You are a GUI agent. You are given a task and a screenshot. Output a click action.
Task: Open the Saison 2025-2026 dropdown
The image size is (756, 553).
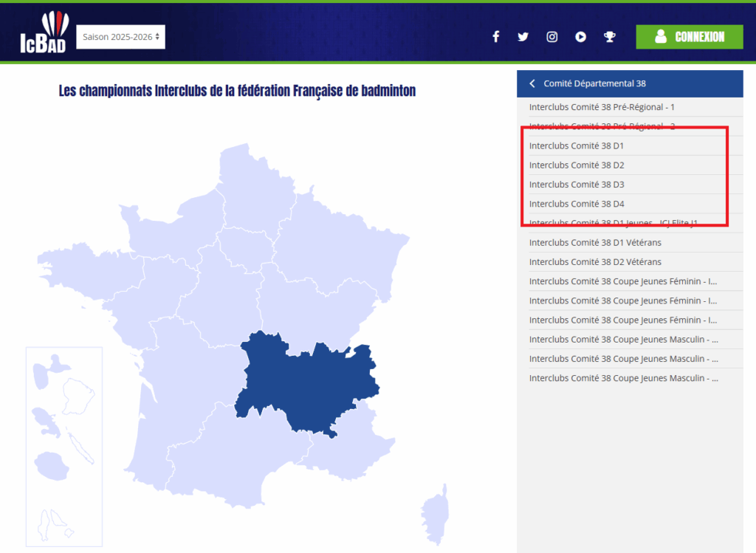(120, 37)
